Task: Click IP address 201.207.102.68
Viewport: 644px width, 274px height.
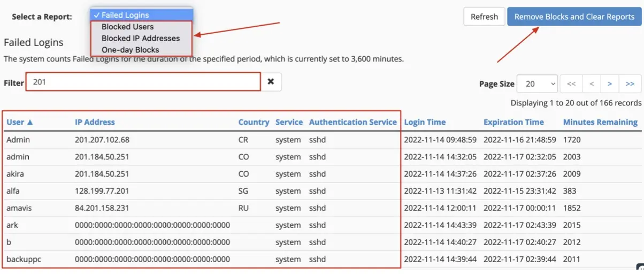Action: pyautogui.click(x=102, y=140)
